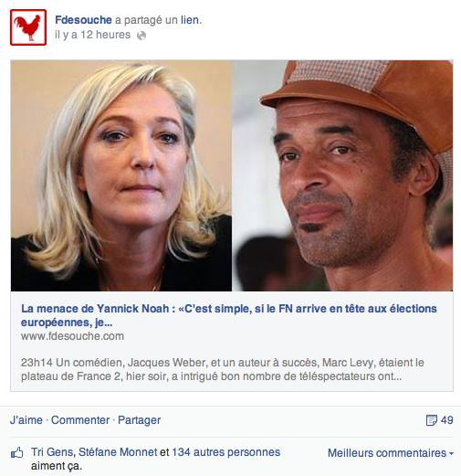Click the thumbs-up likes icon
The height and width of the screenshot is (476, 461).
click(17, 453)
